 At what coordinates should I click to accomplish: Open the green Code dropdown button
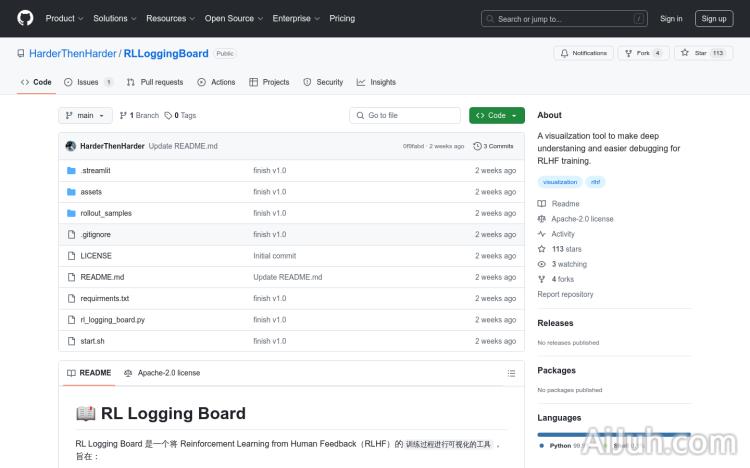(496, 115)
